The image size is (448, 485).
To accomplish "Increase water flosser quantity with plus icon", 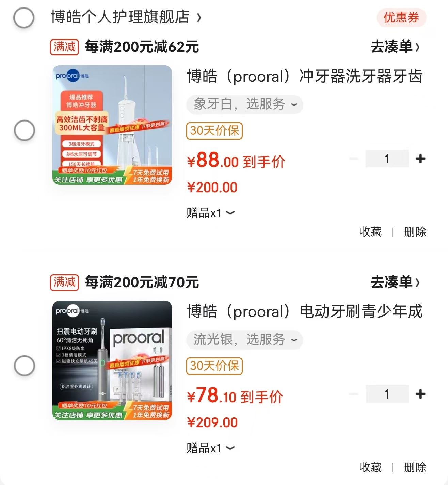I will (420, 159).
